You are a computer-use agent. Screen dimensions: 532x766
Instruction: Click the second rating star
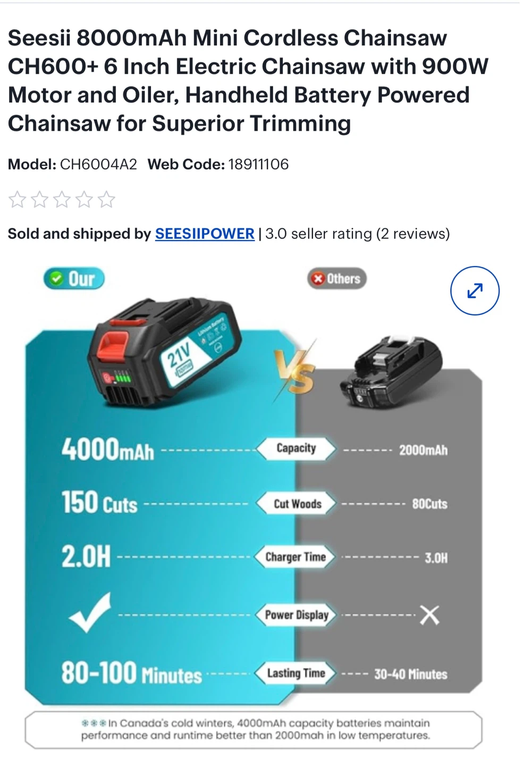tap(40, 199)
